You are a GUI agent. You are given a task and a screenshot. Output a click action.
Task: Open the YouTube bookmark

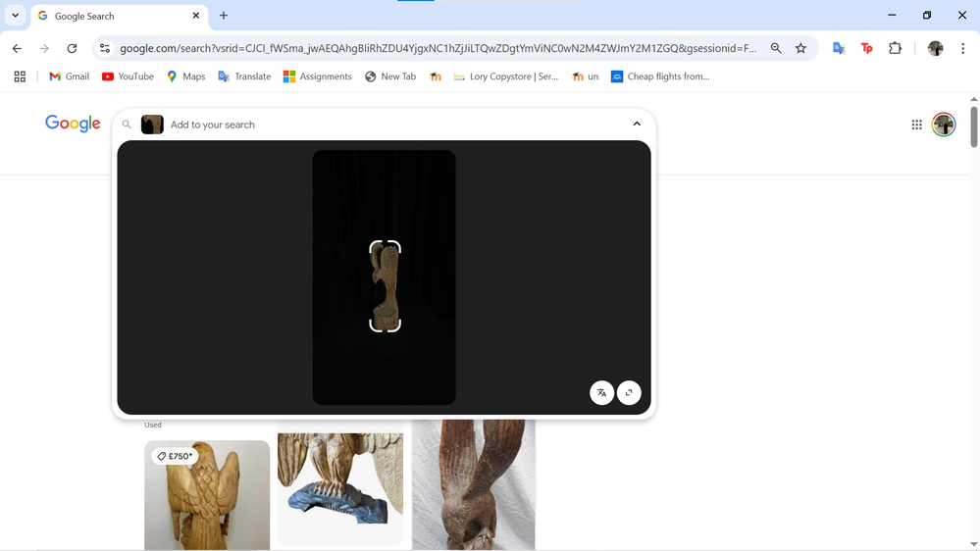(128, 76)
